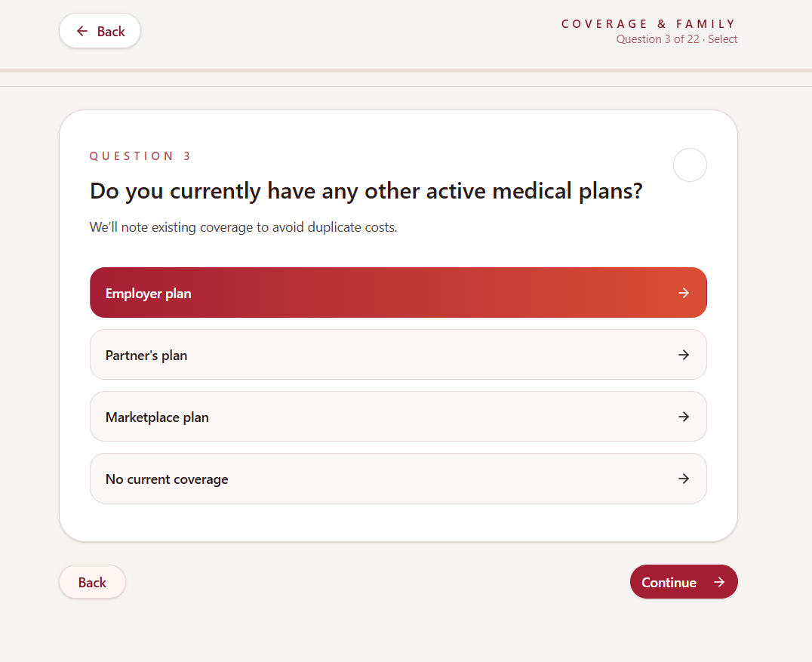
Task: Click the progress bar under the header
Action: click(x=406, y=71)
